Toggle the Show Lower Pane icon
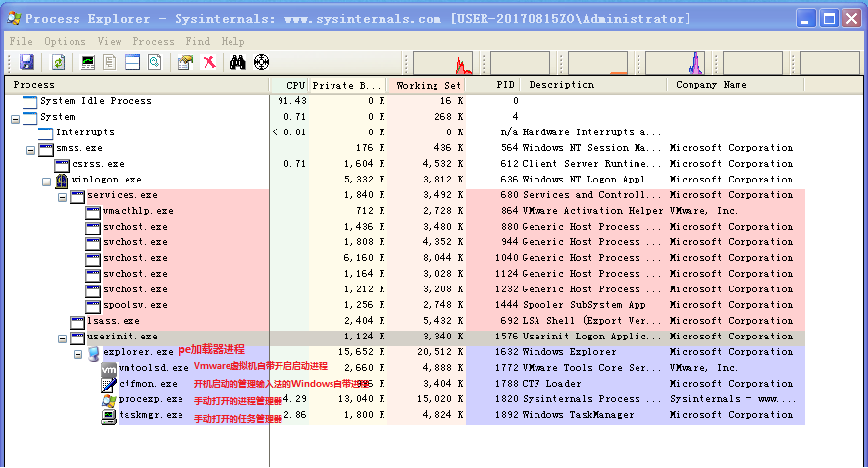Screen dimensions: 868x468 [132, 62]
